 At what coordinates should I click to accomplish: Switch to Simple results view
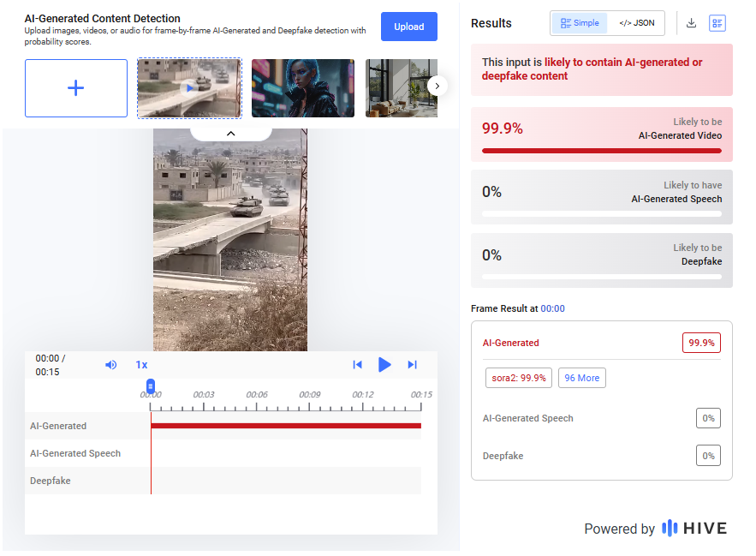(580, 23)
